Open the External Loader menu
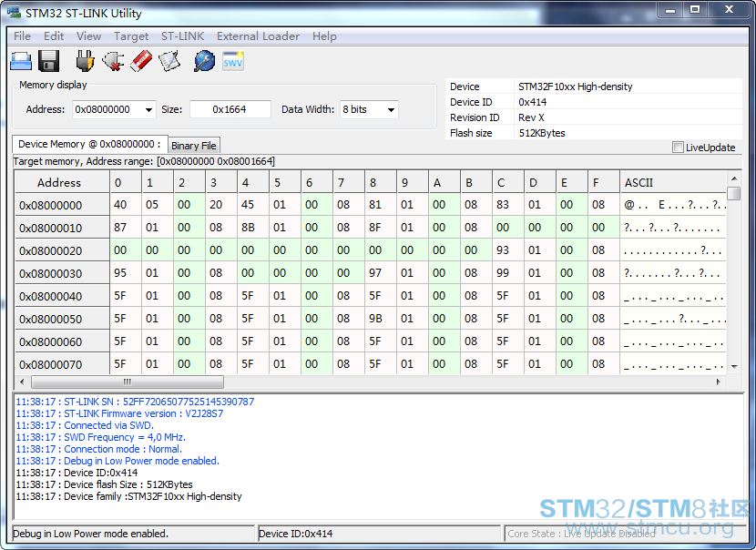This screenshot has width=756, height=550. coord(258,36)
